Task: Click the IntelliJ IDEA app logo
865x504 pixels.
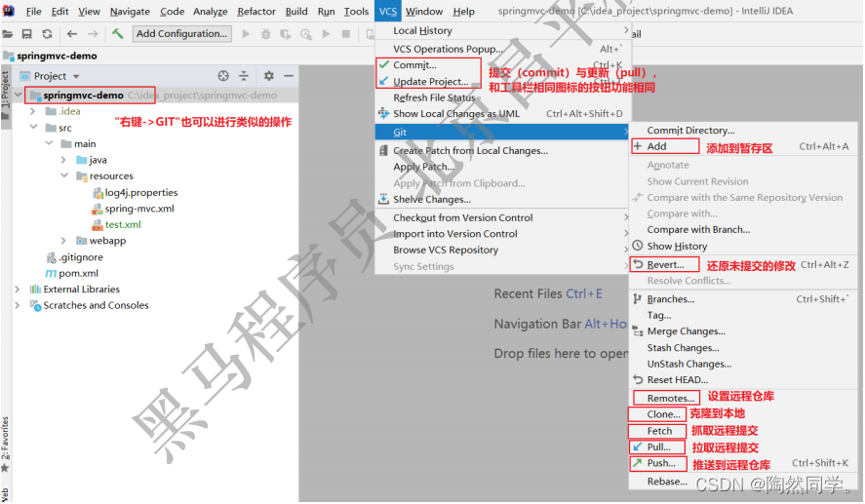Action: [8, 11]
